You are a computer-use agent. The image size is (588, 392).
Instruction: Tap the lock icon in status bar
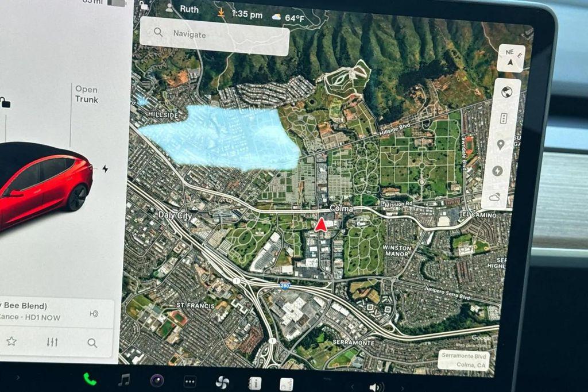pos(144,6)
